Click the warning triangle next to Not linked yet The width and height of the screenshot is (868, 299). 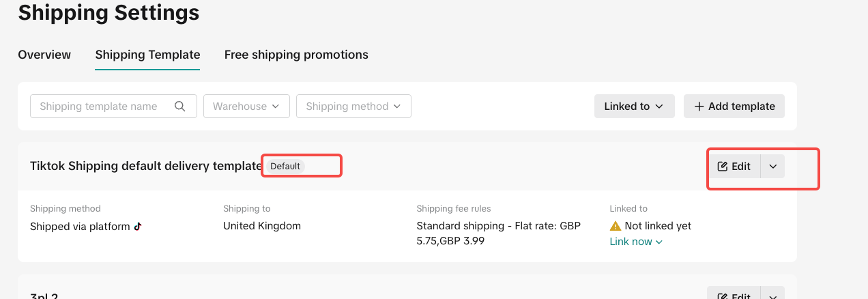(x=616, y=226)
